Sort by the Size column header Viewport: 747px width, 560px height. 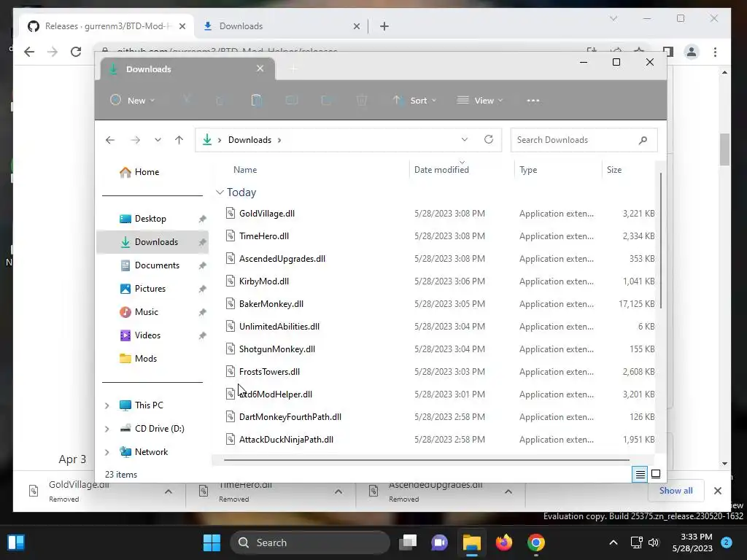pyautogui.click(x=614, y=169)
